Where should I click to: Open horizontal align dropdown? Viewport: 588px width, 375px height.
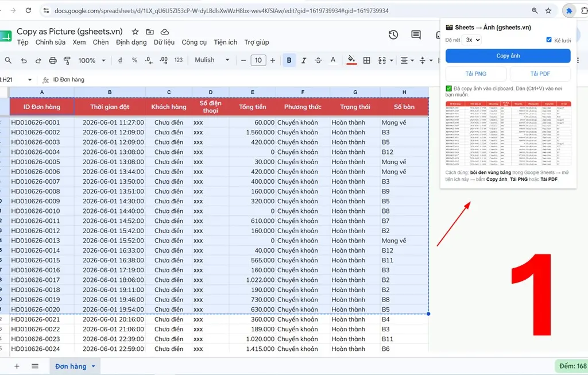(407, 60)
